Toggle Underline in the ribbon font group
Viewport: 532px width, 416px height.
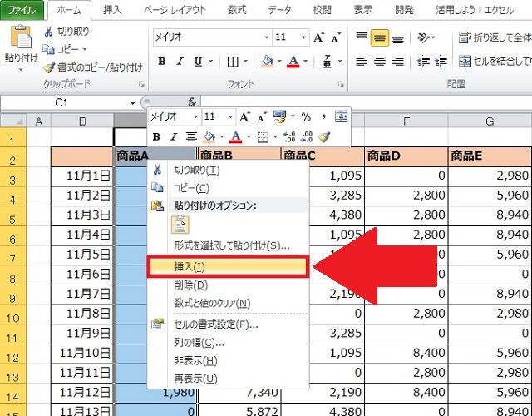tap(198, 62)
